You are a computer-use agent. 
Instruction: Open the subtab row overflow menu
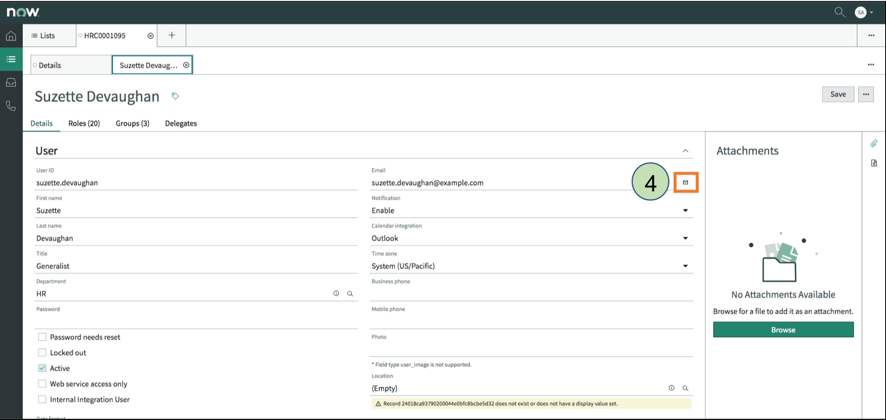[x=871, y=65]
